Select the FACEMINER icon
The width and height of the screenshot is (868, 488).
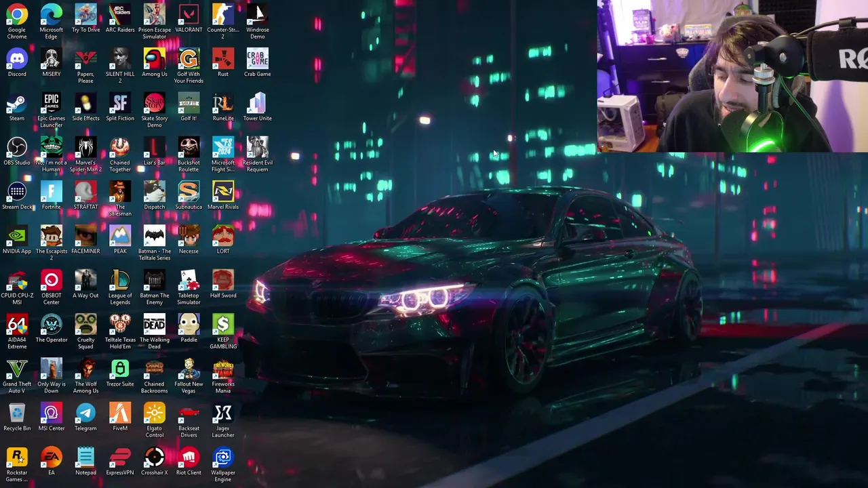point(85,236)
